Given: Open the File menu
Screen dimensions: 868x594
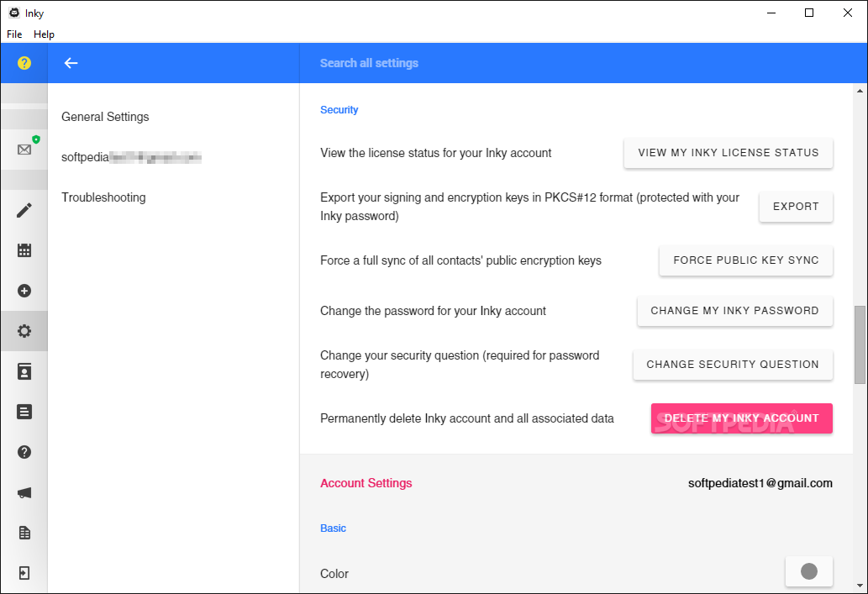Looking at the screenshot, I should tap(14, 34).
